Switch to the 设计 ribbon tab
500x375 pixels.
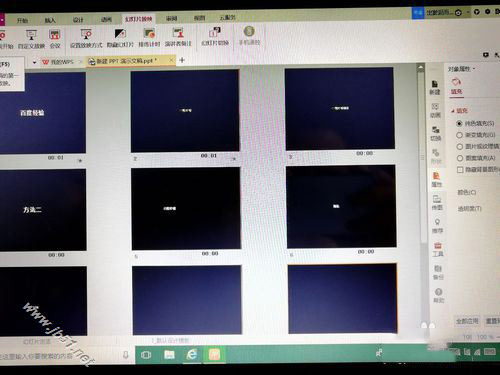[78, 20]
